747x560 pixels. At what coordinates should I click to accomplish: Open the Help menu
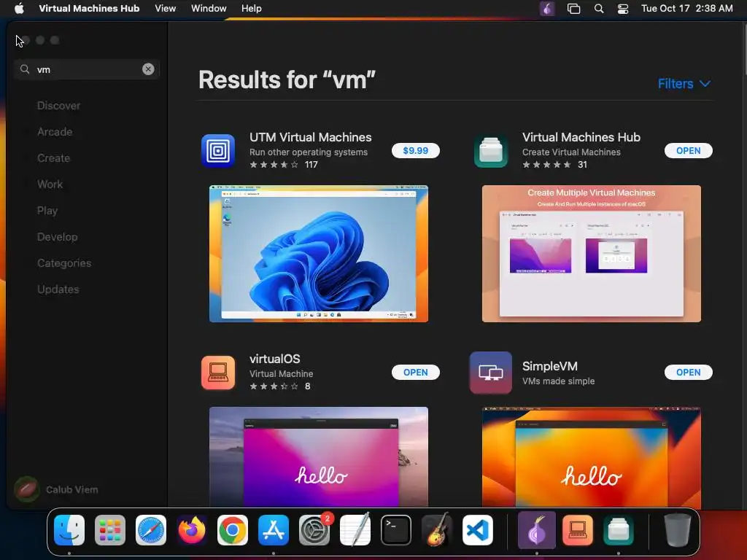click(251, 8)
